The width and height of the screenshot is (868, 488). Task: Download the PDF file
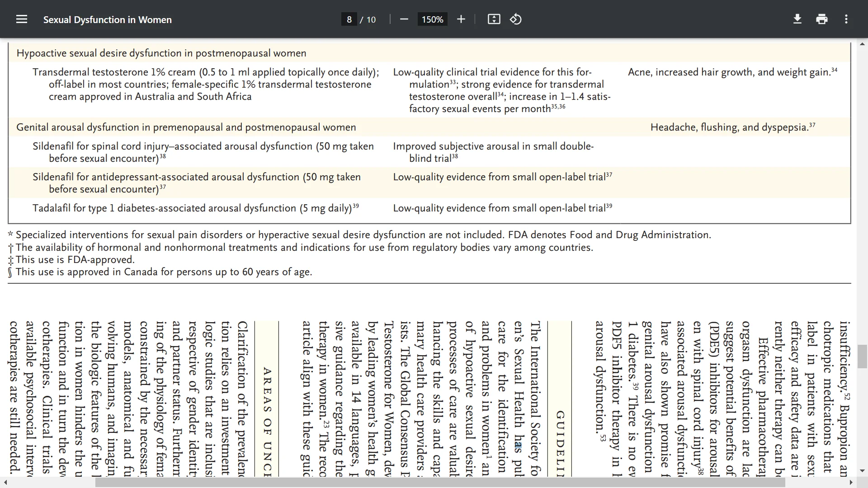click(x=797, y=19)
